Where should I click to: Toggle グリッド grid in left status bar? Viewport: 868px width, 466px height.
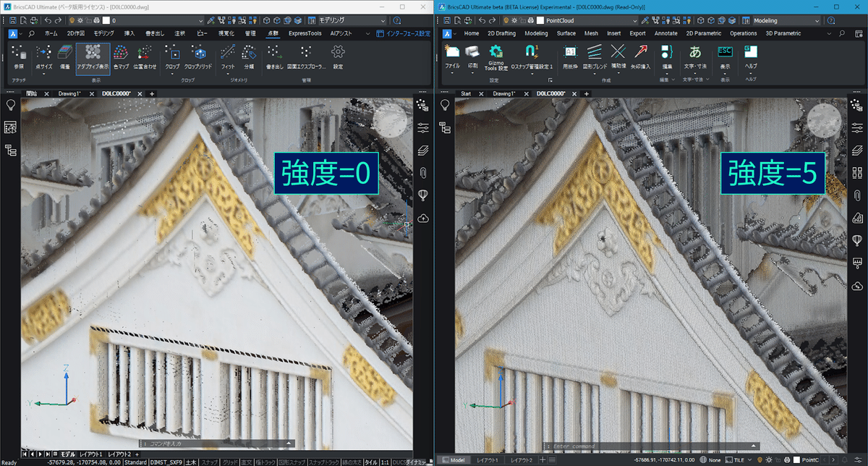231,462
